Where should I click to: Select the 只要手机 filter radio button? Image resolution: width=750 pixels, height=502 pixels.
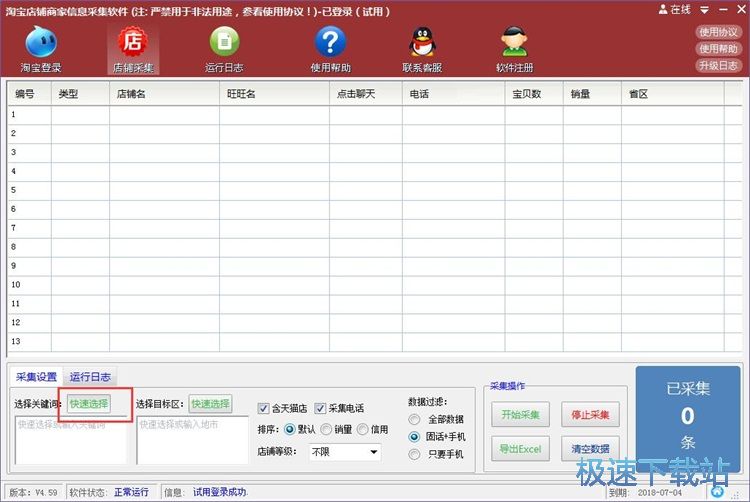click(414, 454)
